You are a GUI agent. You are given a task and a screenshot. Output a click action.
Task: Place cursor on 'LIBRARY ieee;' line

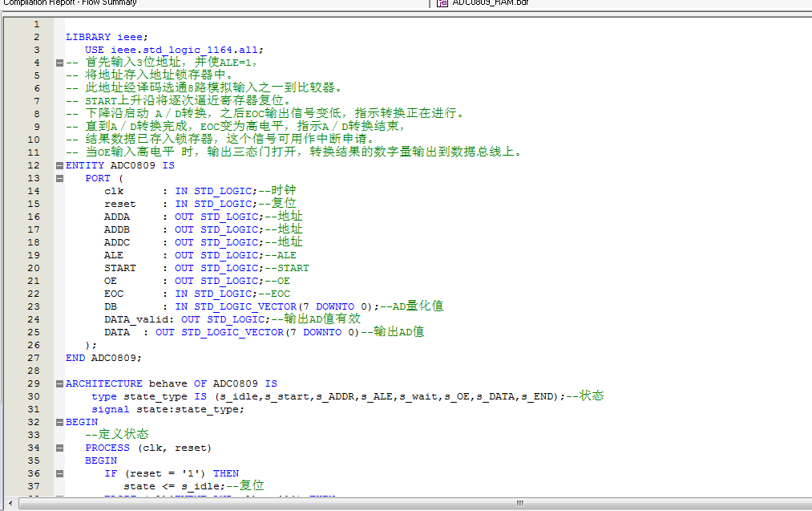coord(107,37)
